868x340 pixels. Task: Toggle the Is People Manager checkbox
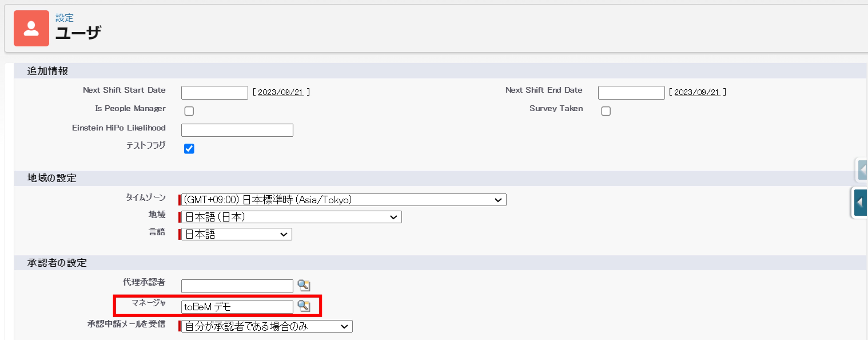tap(189, 111)
